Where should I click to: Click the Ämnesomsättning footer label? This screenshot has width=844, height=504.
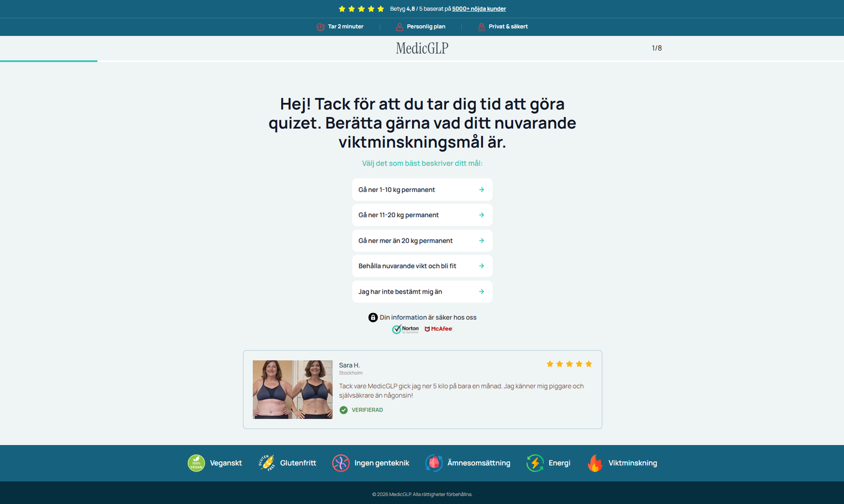click(479, 463)
